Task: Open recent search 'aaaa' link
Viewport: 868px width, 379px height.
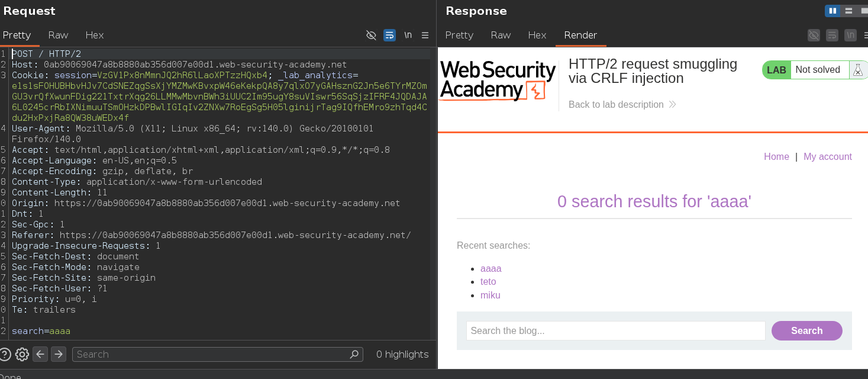Action: [491, 268]
